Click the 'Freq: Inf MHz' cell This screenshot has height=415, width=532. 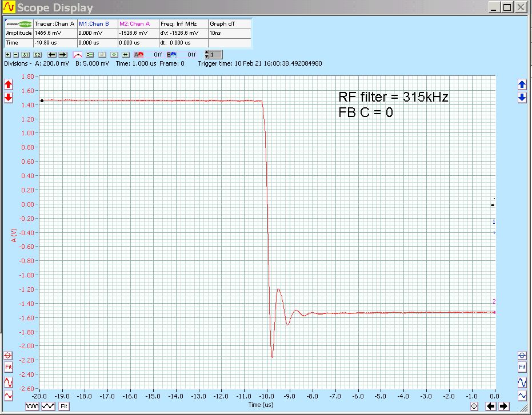[x=183, y=24]
